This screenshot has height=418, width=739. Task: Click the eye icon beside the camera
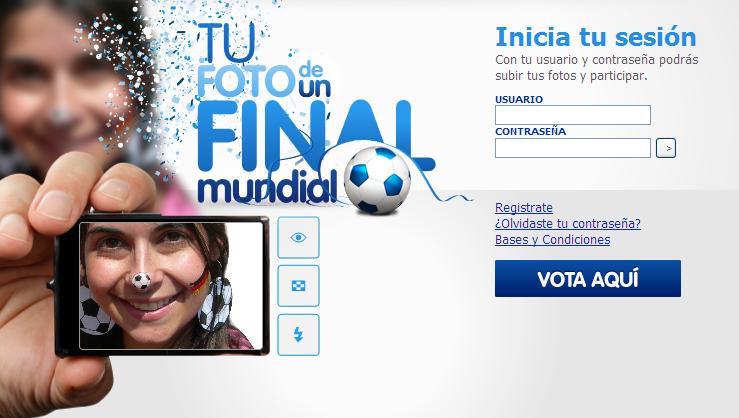point(298,238)
